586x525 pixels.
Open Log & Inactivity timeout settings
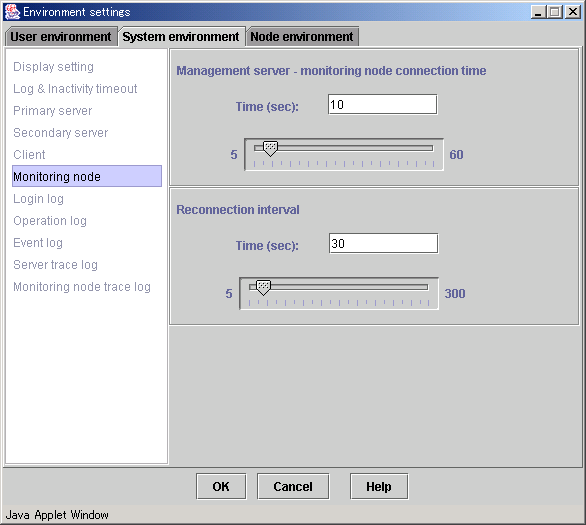tap(75, 89)
